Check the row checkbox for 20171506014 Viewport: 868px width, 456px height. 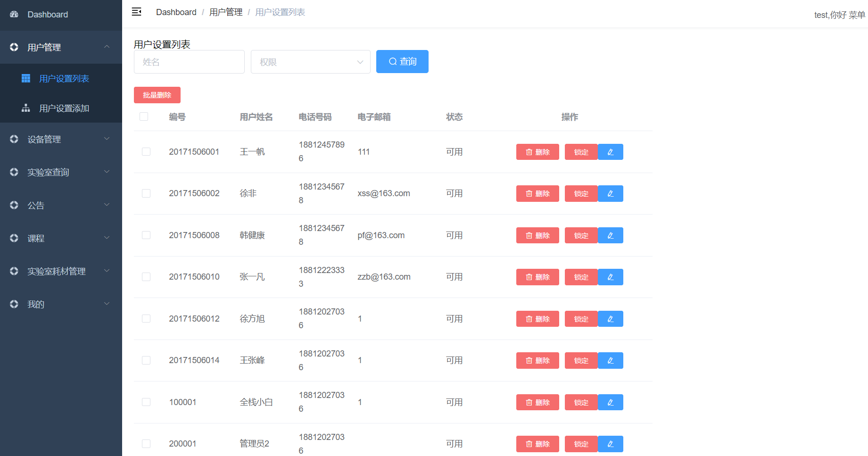coord(146,360)
